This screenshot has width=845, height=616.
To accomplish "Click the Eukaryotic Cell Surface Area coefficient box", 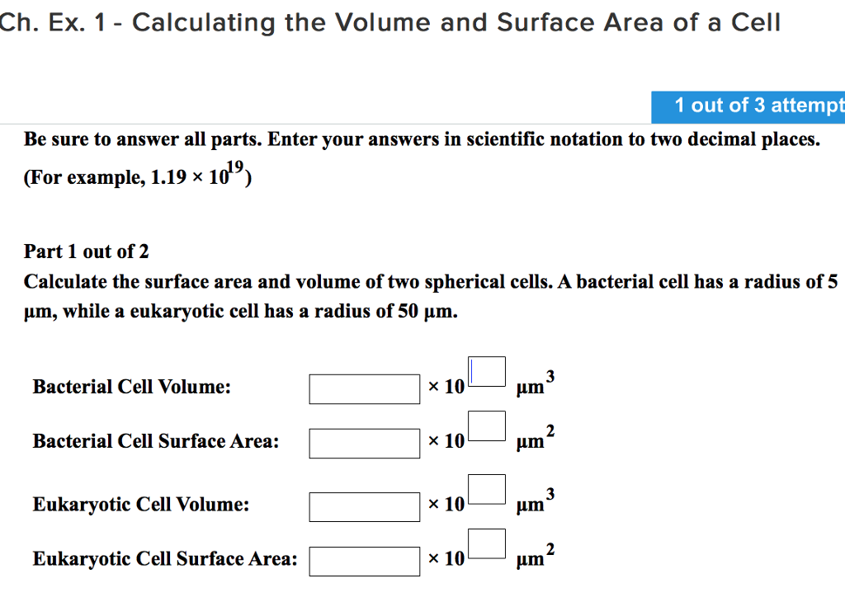I will coord(364,561).
